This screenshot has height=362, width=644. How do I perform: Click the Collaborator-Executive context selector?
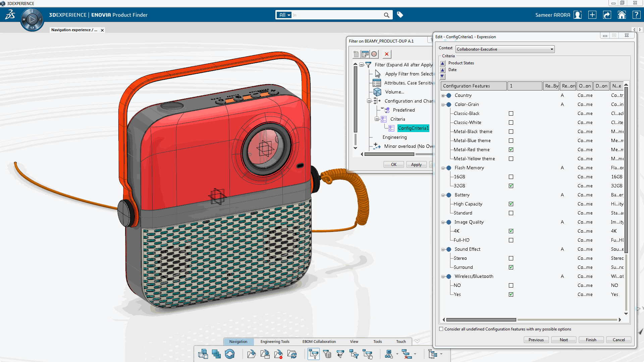pos(504,49)
